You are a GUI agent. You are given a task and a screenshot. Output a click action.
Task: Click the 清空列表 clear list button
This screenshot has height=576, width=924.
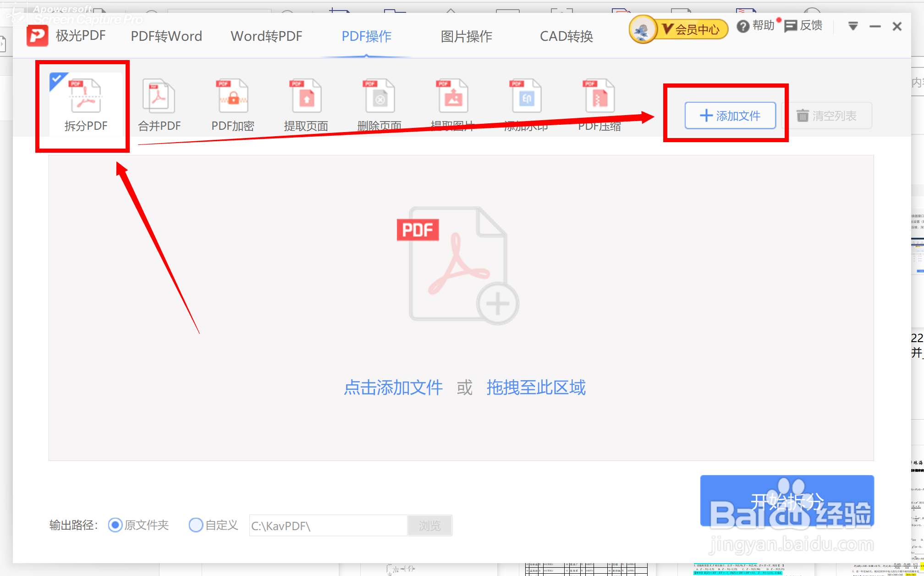click(x=827, y=116)
